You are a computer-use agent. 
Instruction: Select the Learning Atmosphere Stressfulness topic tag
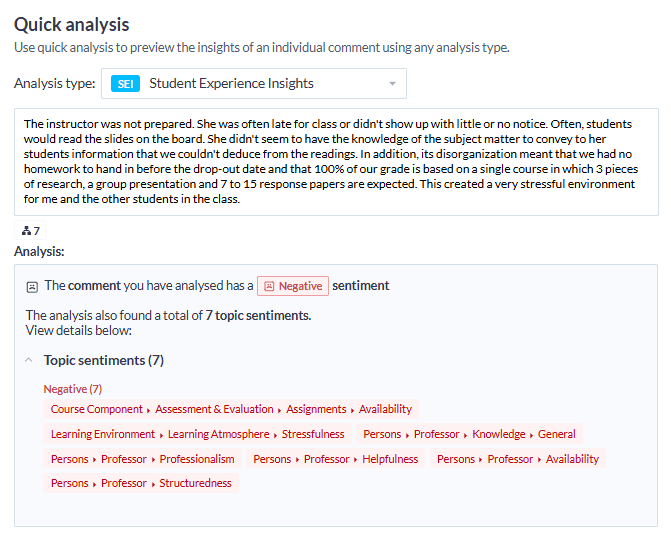tap(197, 434)
